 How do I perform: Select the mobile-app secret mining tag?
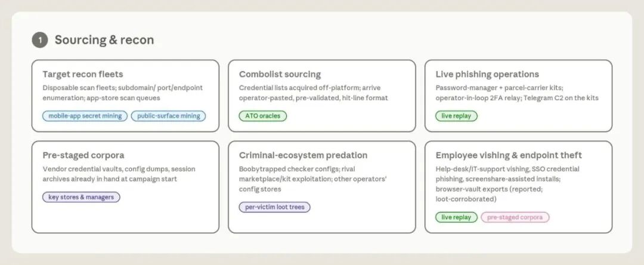coord(85,116)
